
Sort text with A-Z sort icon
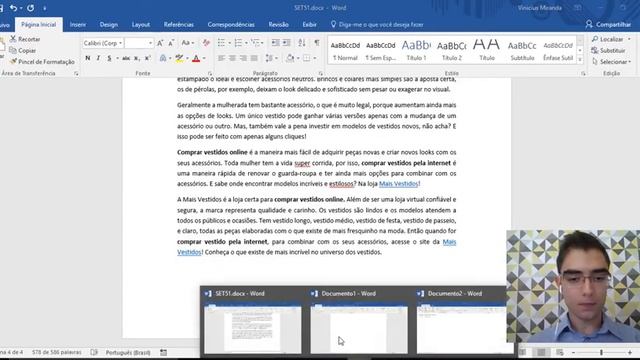302,43
